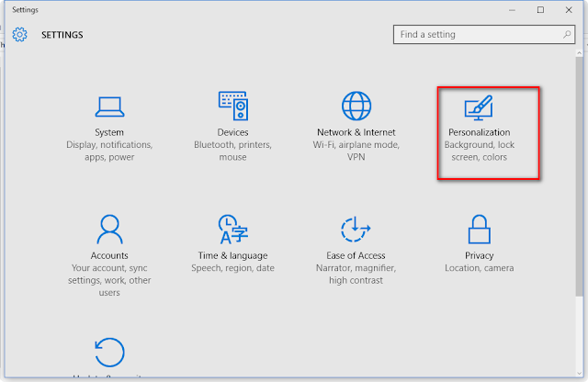The width and height of the screenshot is (588, 382).
Task: Open the Ease of Access icon
Action: point(355,229)
